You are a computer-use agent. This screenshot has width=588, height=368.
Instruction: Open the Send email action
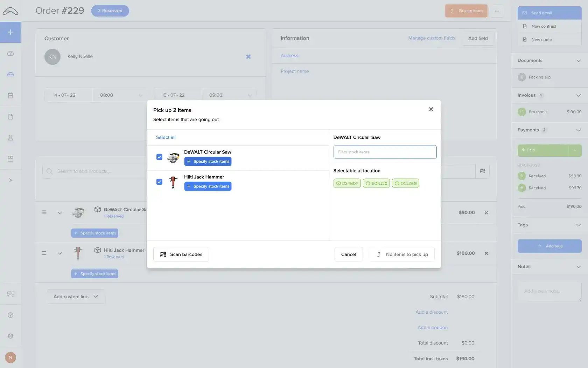coord(549,13)
